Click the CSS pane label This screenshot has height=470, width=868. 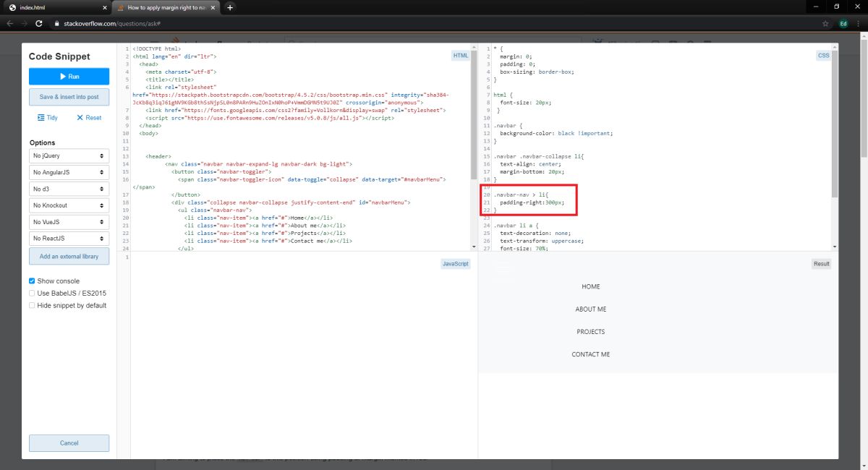tap(823, 56)
